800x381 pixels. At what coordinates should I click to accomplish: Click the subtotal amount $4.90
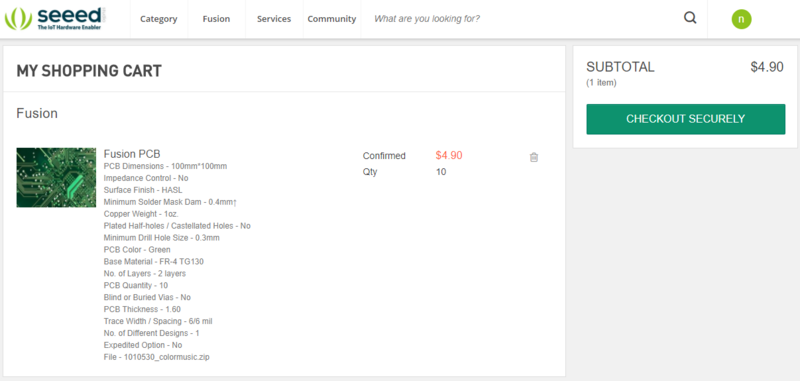coord(767,67)
